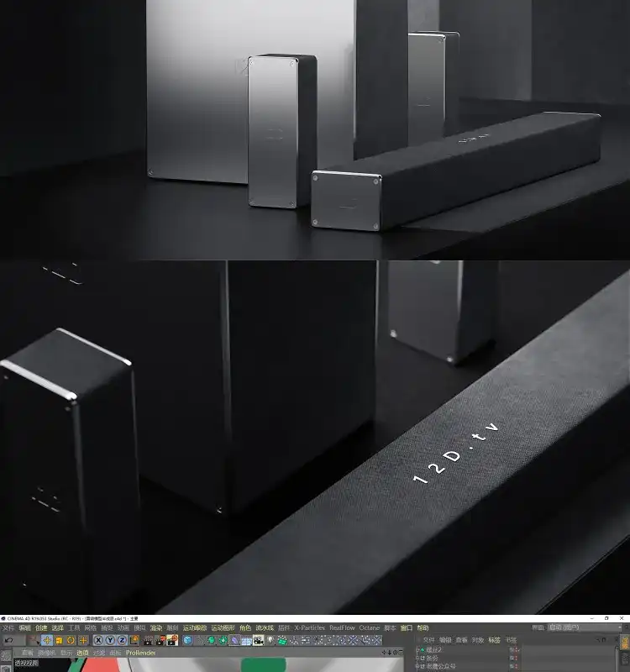630x672 pixels.
Task: Click the layout search magnifier icon
Action: click(x=626, y=627)
